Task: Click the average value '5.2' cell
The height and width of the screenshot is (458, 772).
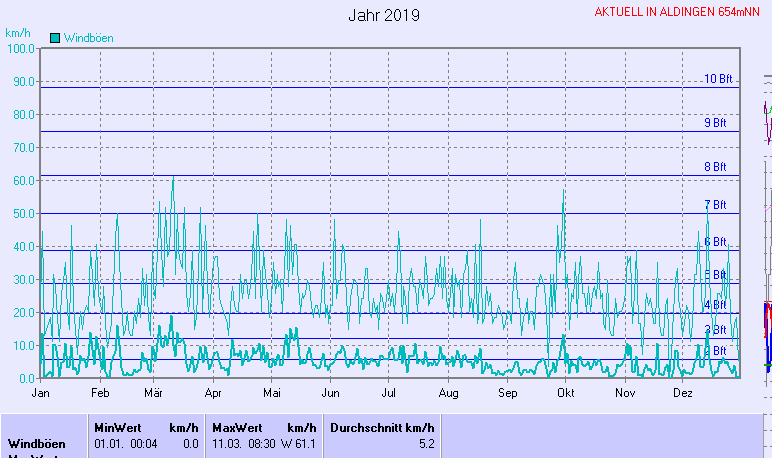Action: 426,443
